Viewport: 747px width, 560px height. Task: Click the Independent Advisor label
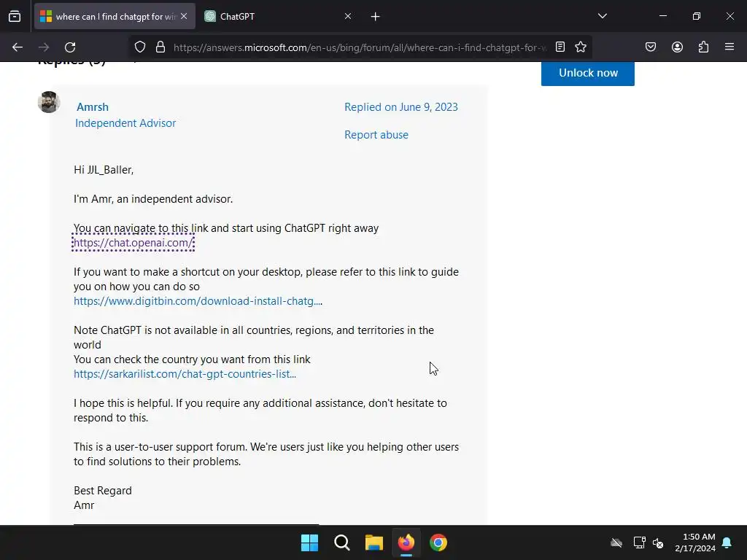click(x=125, y=122)
